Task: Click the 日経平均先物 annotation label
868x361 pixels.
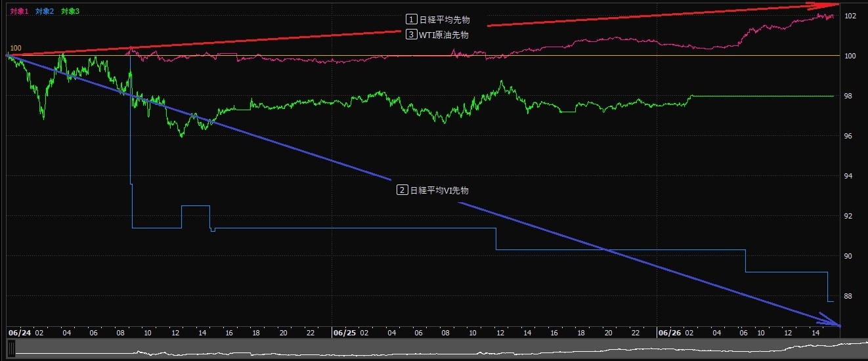Action: [x=445, y=20]
